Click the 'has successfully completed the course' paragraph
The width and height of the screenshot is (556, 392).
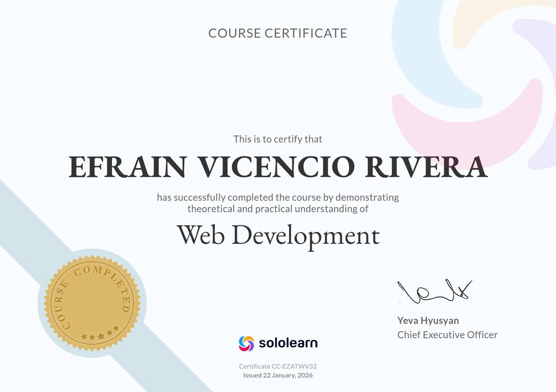(278, 203)
